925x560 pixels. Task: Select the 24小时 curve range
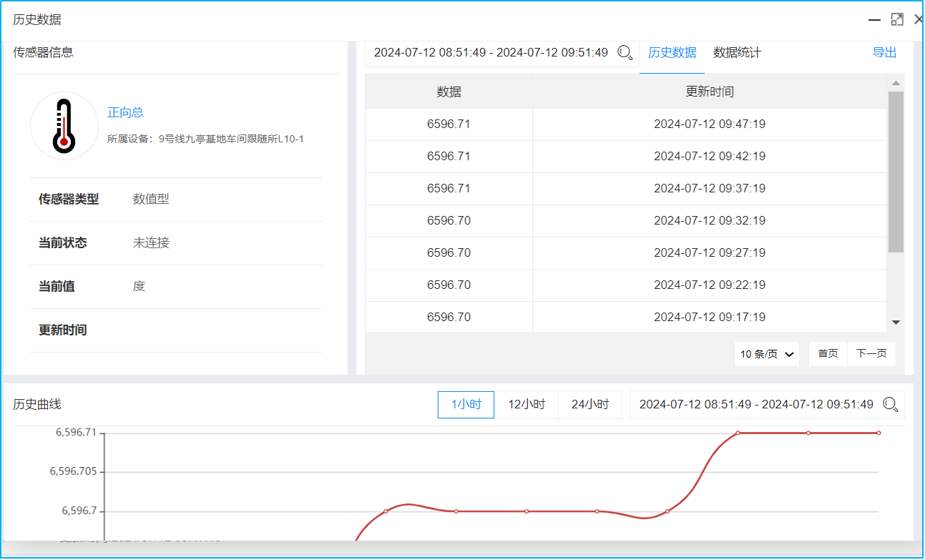(x=589, y=405)
